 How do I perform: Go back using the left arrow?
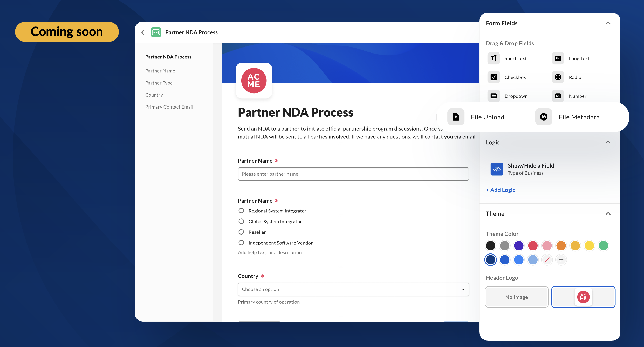pos(143,32)
